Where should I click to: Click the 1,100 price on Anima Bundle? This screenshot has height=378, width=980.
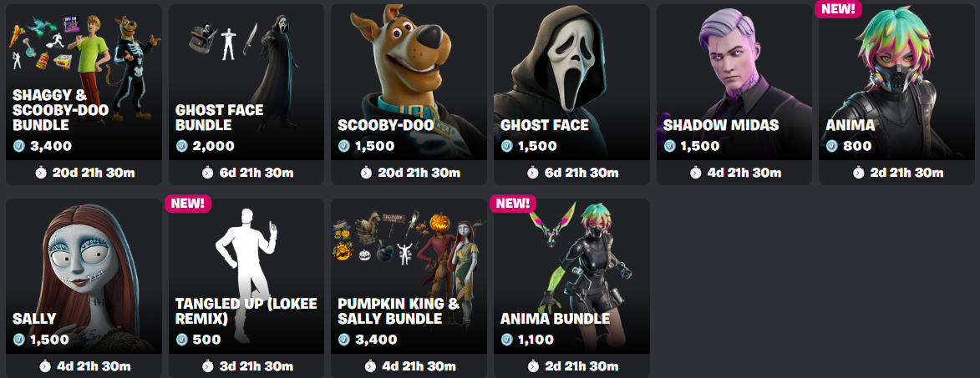[536, 340]
